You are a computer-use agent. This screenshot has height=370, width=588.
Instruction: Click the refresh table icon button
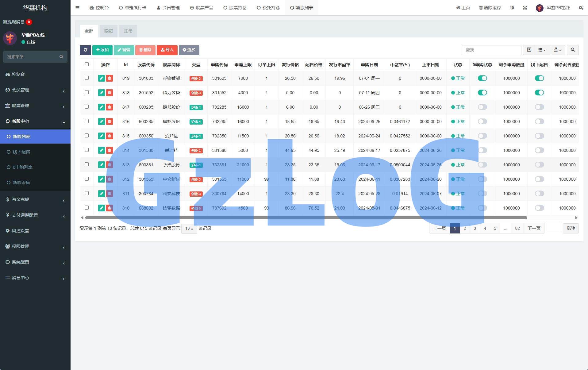click(x=85, y=50)
